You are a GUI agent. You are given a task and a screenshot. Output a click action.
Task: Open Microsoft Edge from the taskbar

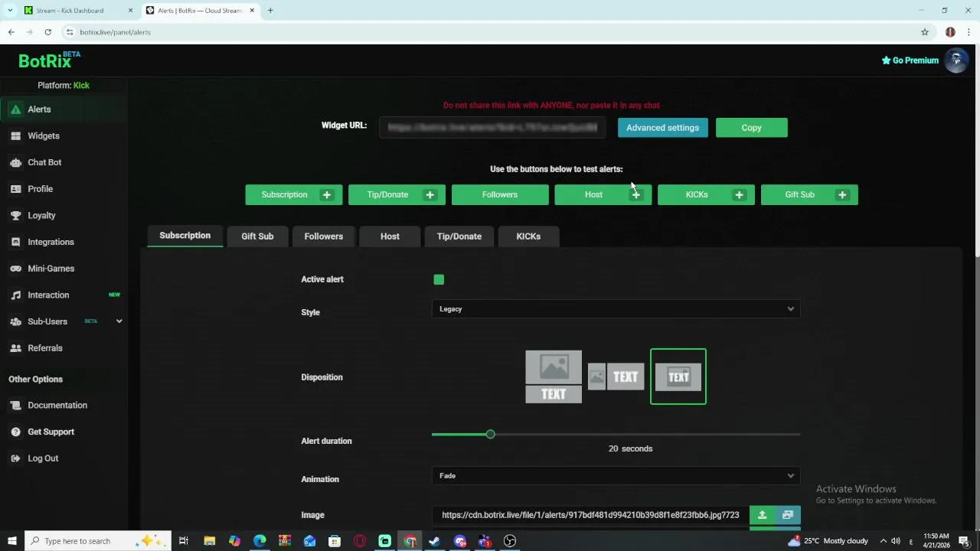click(x=260, y=541)
